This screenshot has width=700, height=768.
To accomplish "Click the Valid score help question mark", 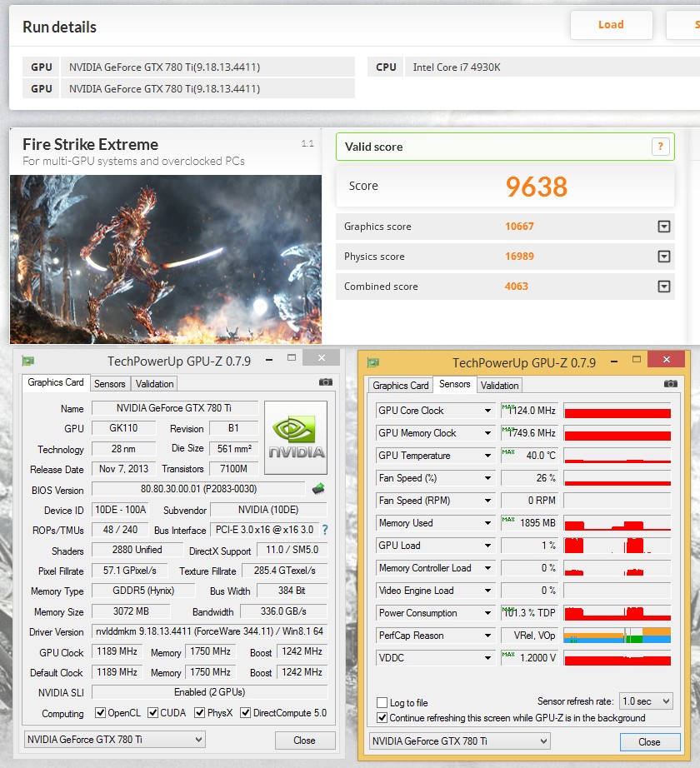I will (x=660, y=147).
